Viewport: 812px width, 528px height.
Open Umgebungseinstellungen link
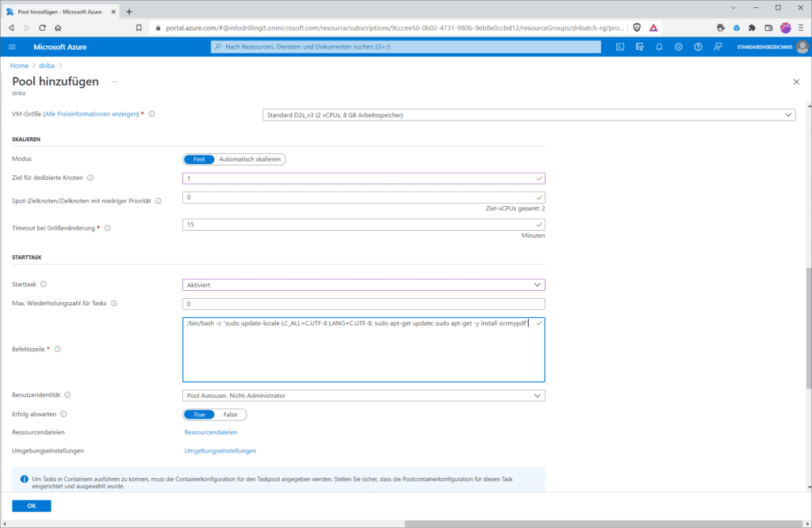(x=220, y=451)
